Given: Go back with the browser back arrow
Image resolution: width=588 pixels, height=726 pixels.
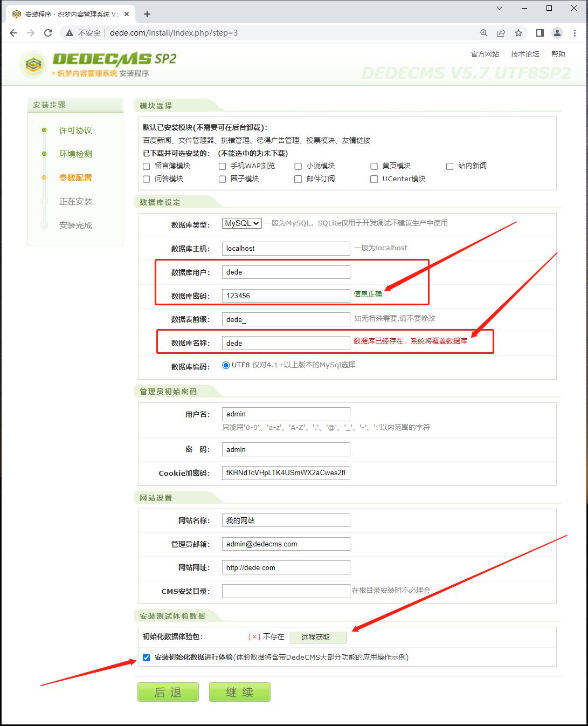Looking at the screenshot, I should click(13, 33).
